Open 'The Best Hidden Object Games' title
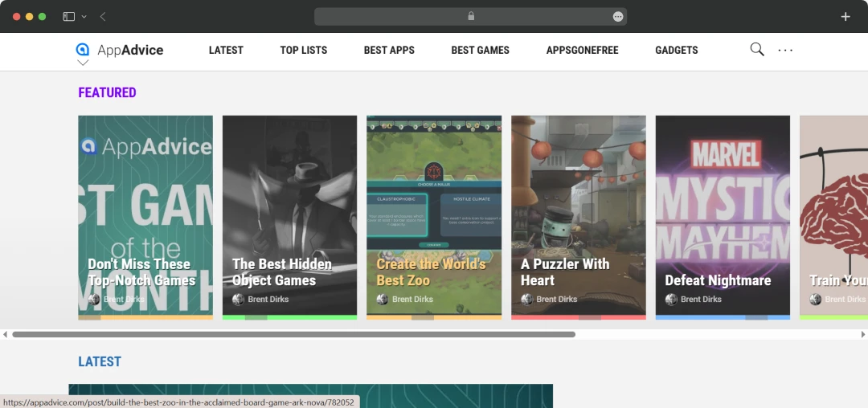The image size is (868, 408). click(282, 272)
